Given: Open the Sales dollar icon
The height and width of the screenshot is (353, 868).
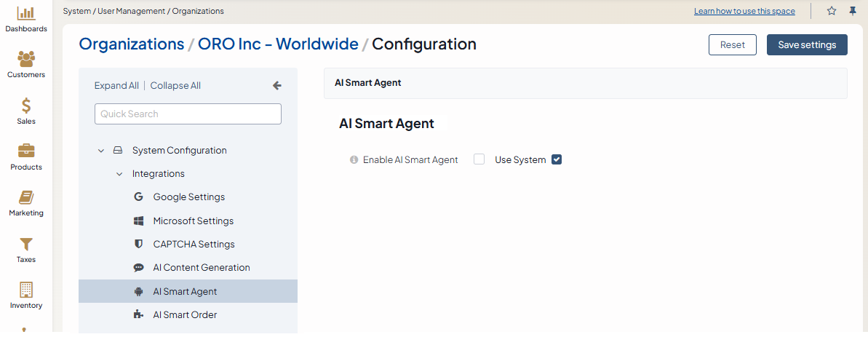Looking at the screenshot, I should 26,106.
